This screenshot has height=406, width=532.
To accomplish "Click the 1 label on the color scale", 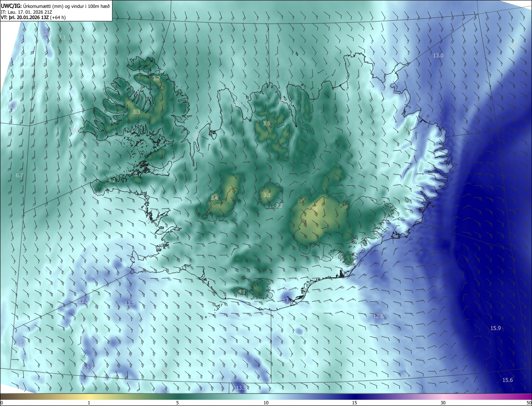I will 89,403.
